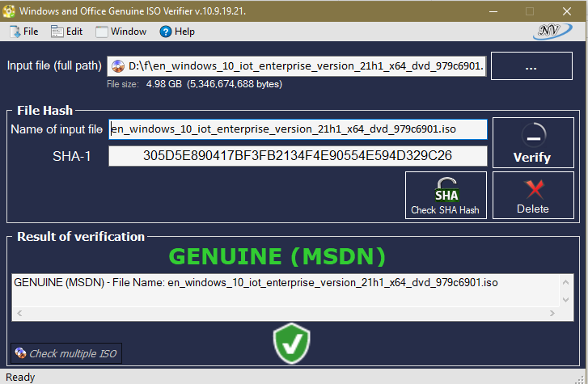Click the SHA-1 label

72,156
